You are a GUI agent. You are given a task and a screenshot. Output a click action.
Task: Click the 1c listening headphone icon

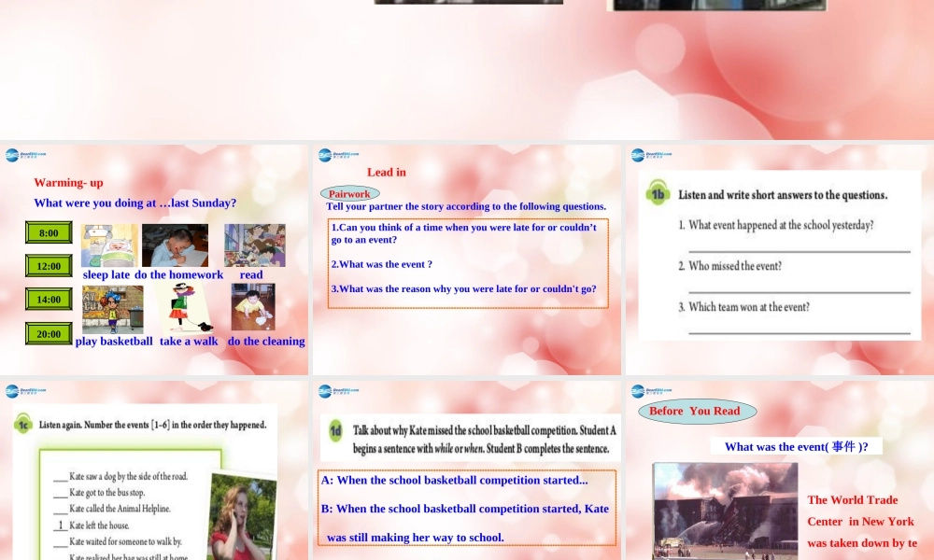(x=22, y=424)
